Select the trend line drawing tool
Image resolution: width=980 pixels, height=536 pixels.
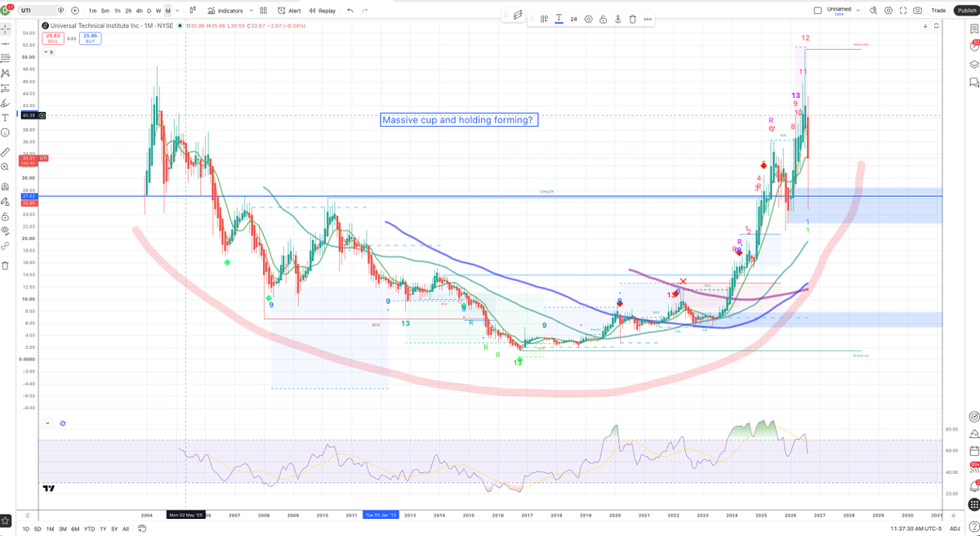[x=6, y=43]
